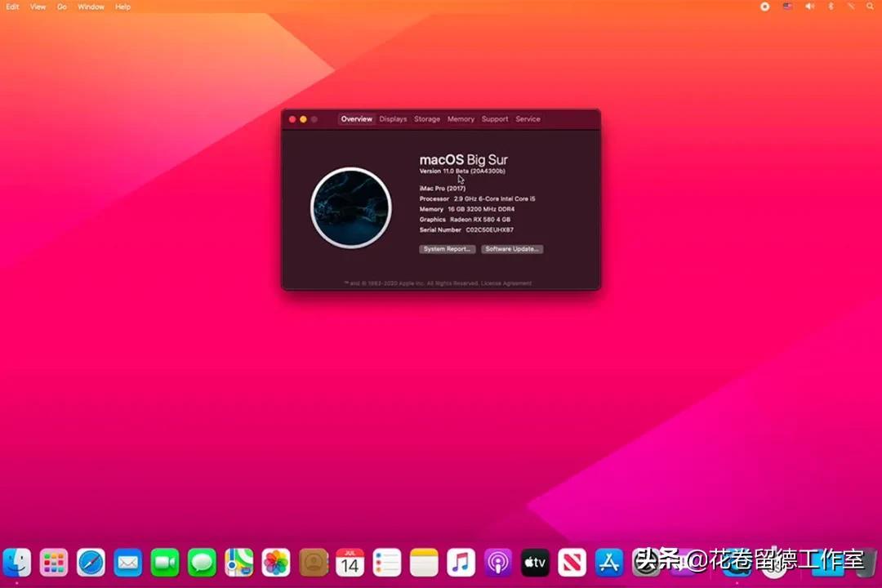Open Finder from the dock
The image size is (882, 588).
17,562
